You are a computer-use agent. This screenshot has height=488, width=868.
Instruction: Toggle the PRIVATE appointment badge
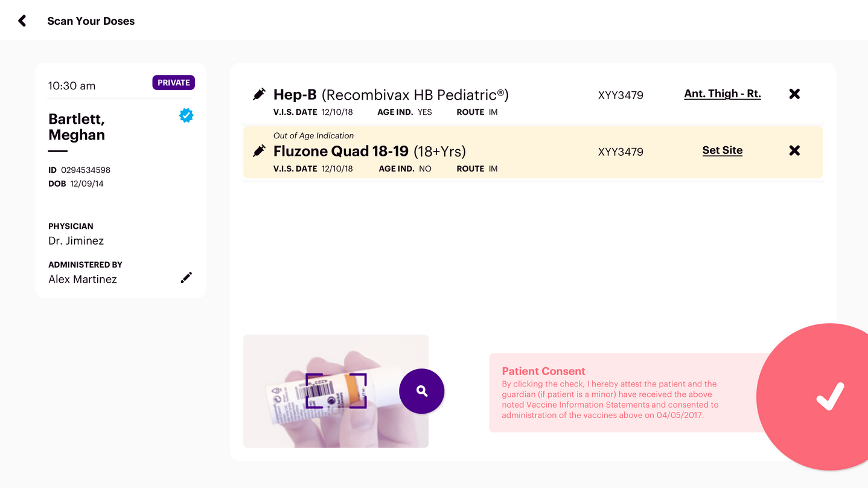click(x=173, y=83)
